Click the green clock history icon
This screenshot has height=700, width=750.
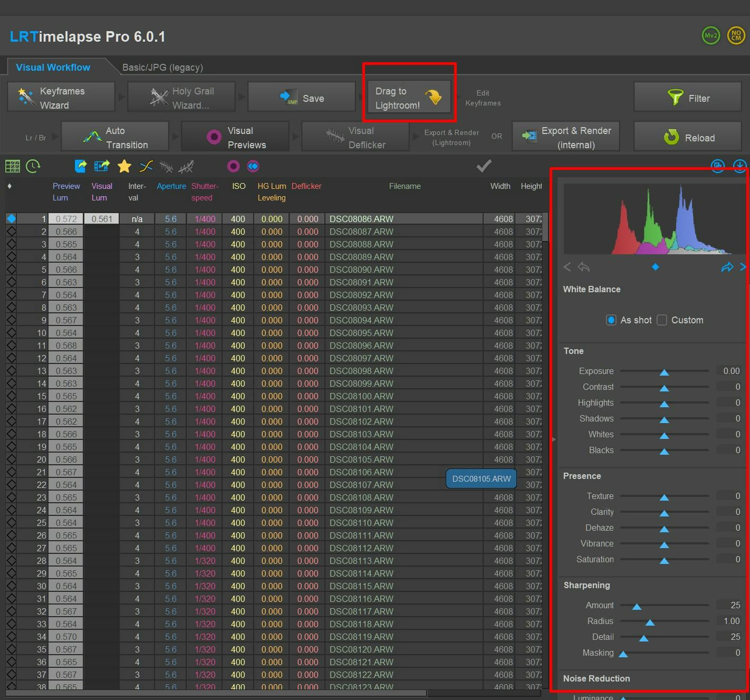[x=33, y=167]
